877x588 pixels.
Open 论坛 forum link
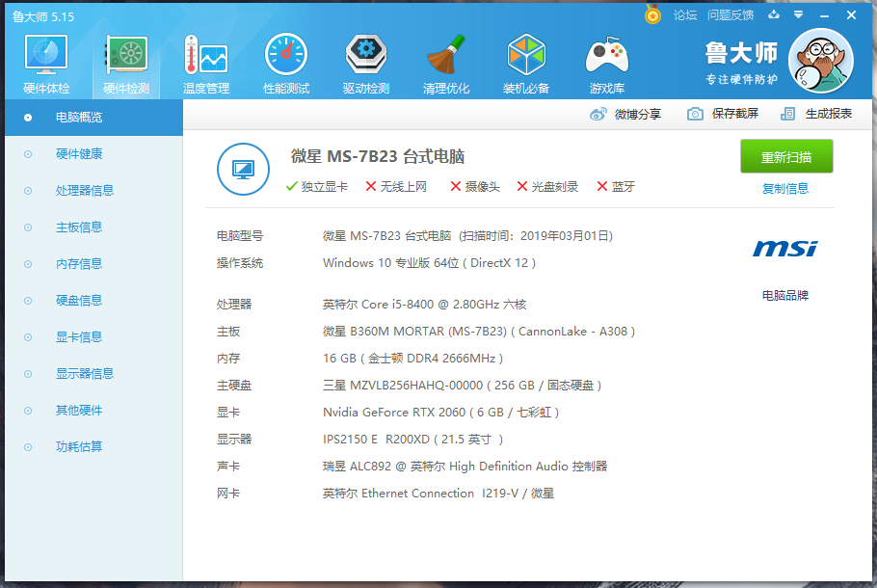coord(685,15)
